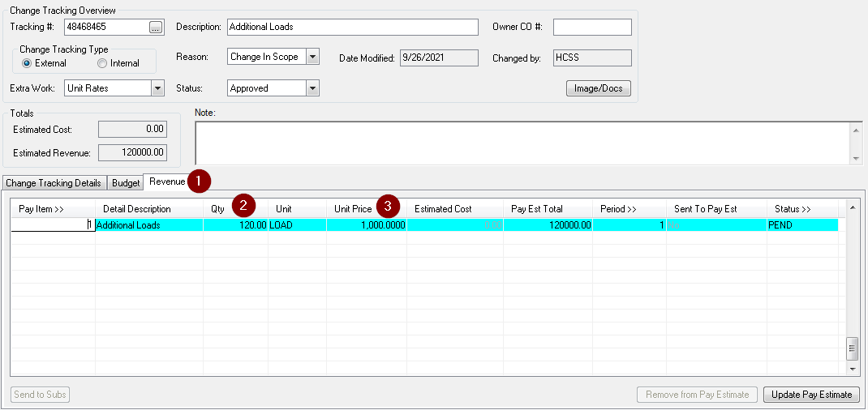Click the Owner CO # input field

point(591,27)
